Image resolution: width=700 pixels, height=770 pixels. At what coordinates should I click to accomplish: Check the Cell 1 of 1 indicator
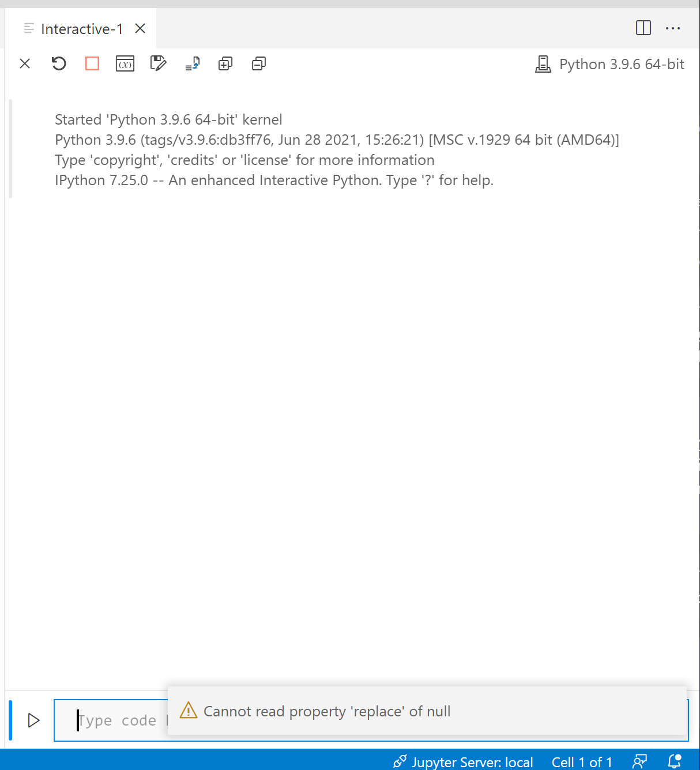582,761
